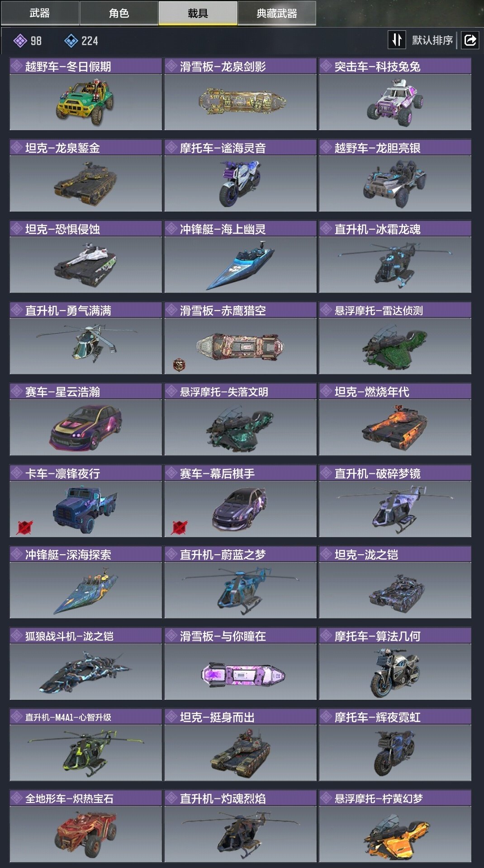Click the red badge on 赛车-幕后棋手 card
This screenshot has height=868, width=484.
tap(179, 527)
